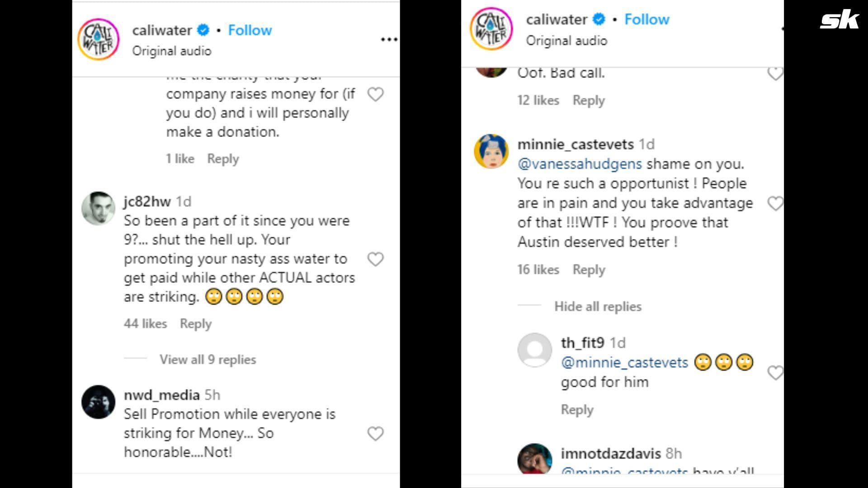Open jc82hw's profile picture
The width and height of the screenshot is (868, 488).
(x=98, y=208)
